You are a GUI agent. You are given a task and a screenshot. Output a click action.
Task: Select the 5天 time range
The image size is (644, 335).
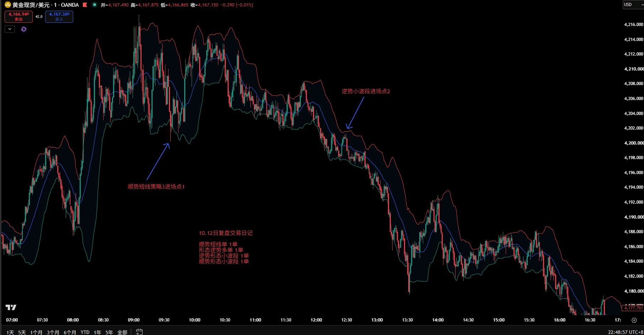pyautogui.click(x=22, y=332)
